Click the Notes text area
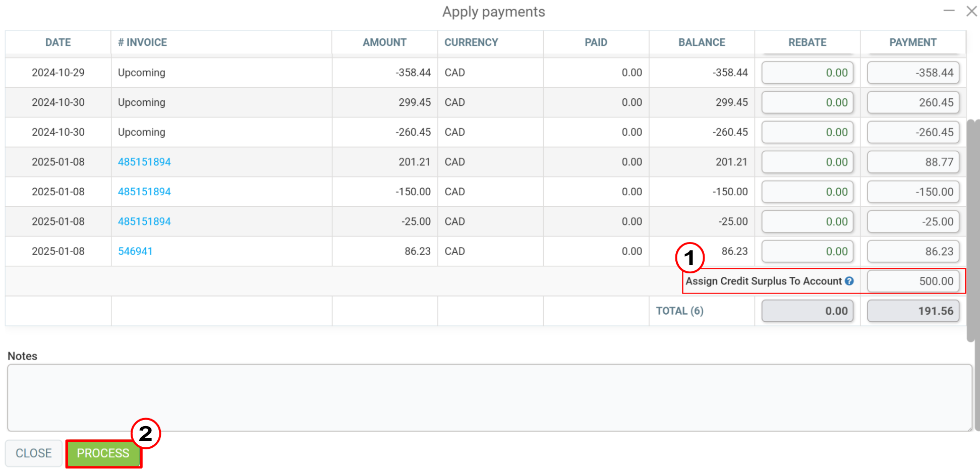 (489, 397)
